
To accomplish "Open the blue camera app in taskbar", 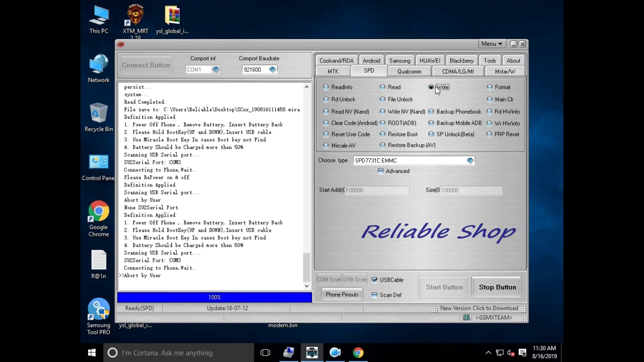I will coord(335,353).
